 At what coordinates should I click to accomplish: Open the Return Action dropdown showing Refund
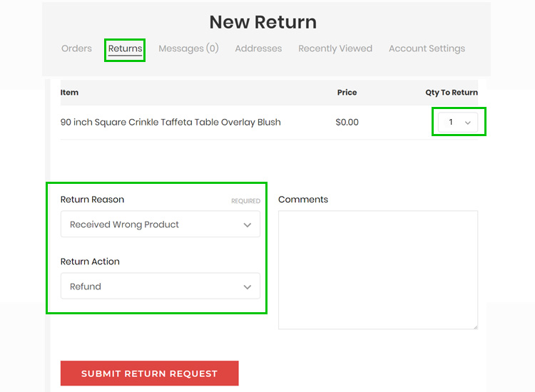(x=160, y=286)
